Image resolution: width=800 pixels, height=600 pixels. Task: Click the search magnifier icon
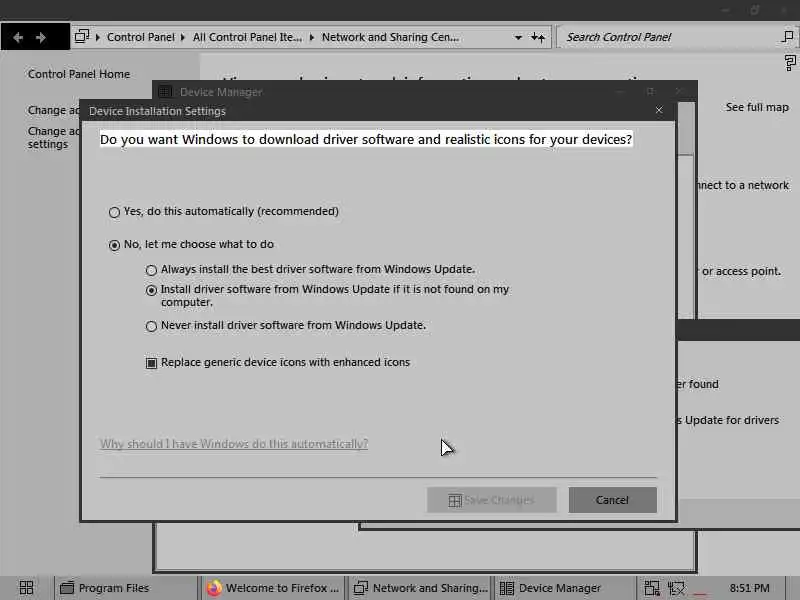tap(788, 37)
